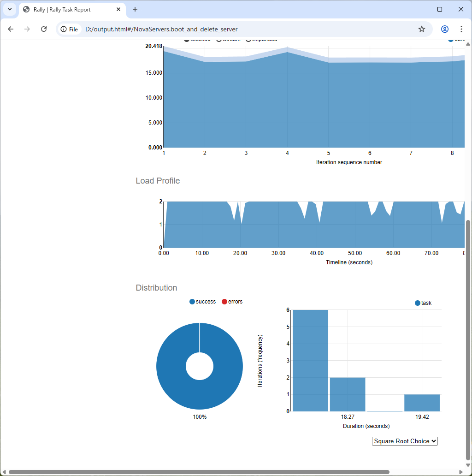Screen dimensions: 472x476
Task: Click the forward navigation arrow
Action: point(27,29)
